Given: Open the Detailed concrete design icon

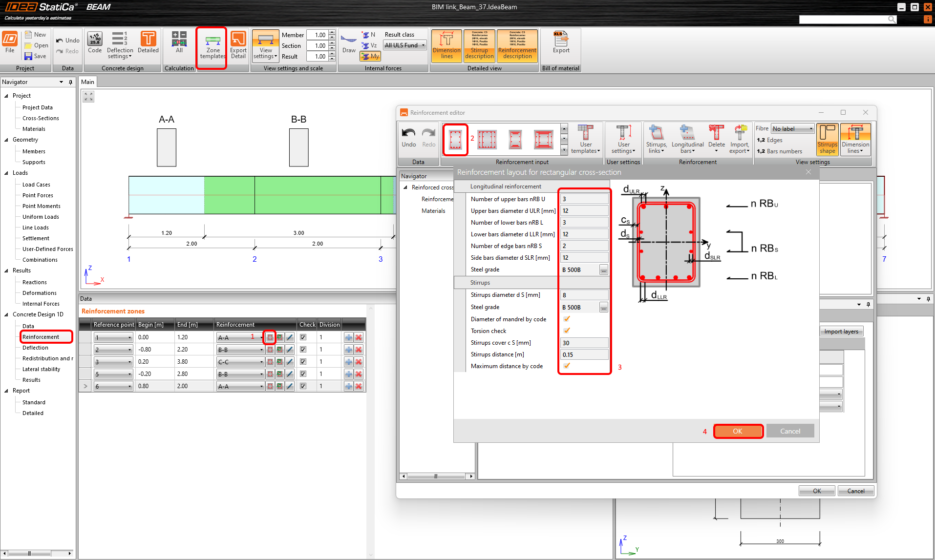Looking at the screenshot, I should (148, 43).
